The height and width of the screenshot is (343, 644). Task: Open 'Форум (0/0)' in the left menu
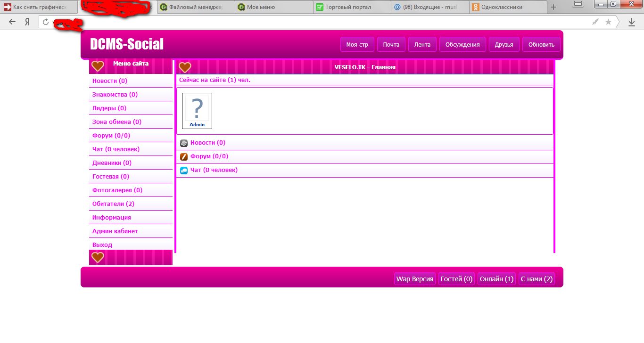pyautogui.click(x=131, y=136)
